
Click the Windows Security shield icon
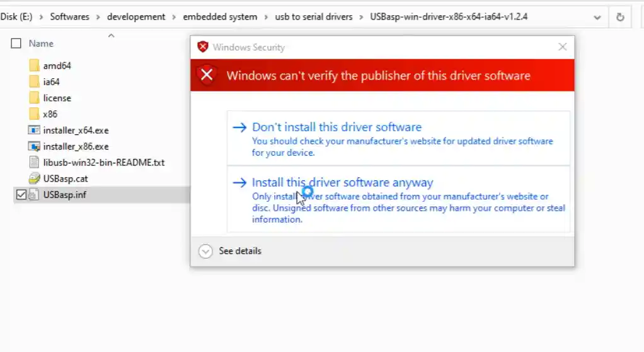click(202, 47)
